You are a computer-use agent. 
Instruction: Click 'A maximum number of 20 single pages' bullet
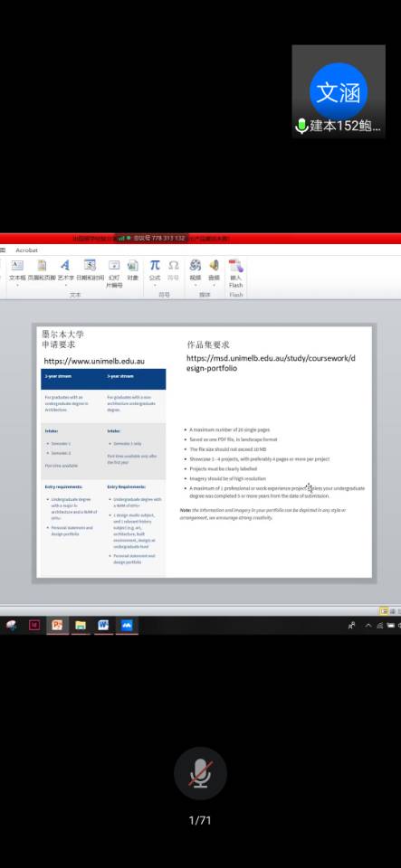tap(229, 429)
